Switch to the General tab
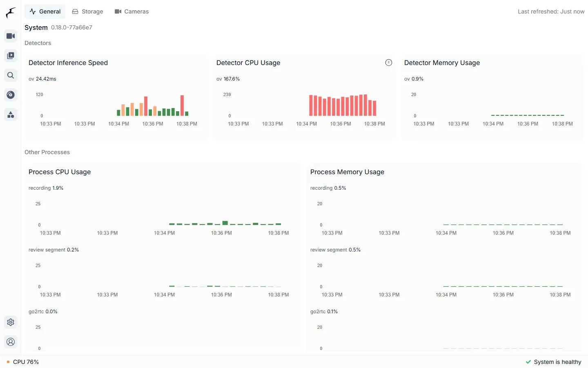Image resolution: width=588 pixels, height=368 pixels. point(45,11)
